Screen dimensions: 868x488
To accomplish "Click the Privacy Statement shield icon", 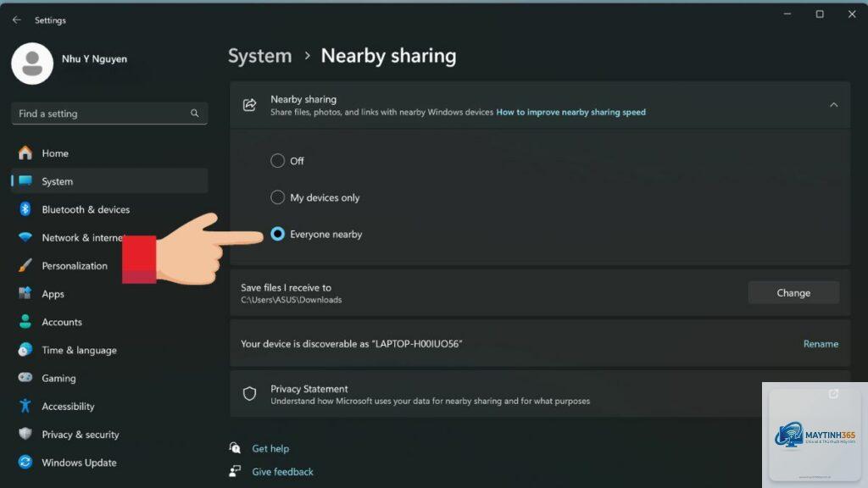I will pos(250,394).
